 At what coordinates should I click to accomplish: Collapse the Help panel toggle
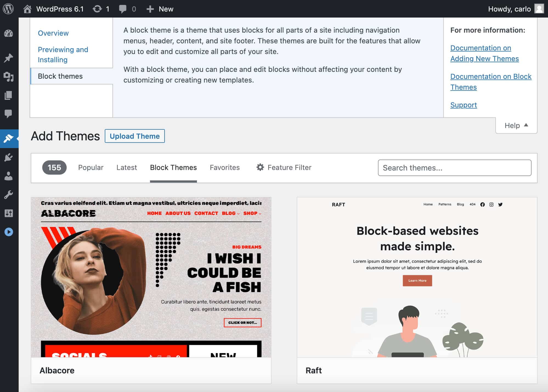coord(516,126)
